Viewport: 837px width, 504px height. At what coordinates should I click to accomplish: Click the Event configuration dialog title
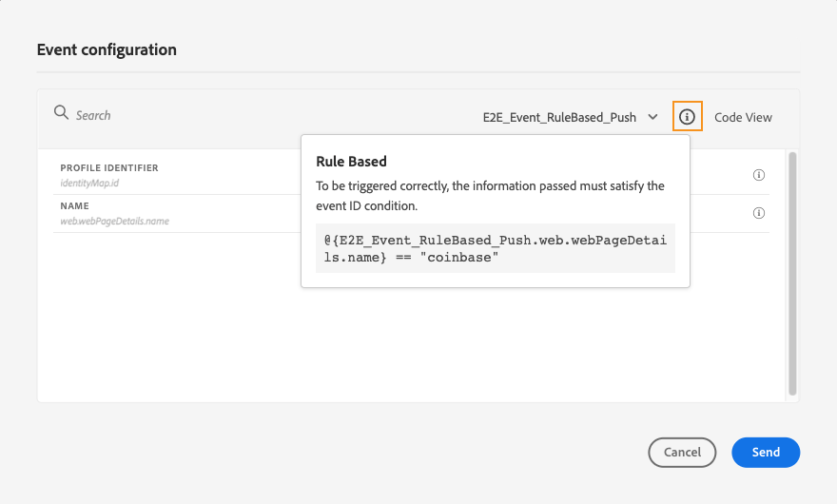pos(107,49)
